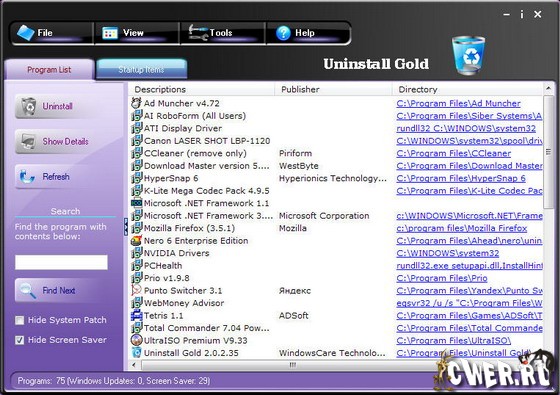Select the UltraISO Premium disc icon
The height and width of the screenshot is (395, 560).
[136, 340]
